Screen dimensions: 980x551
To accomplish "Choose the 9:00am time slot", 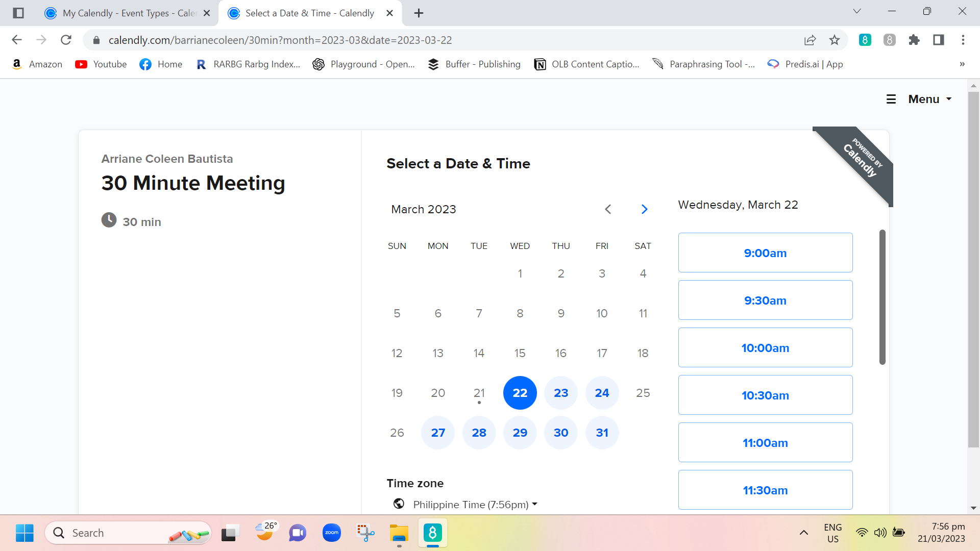I will coord(765,253).
